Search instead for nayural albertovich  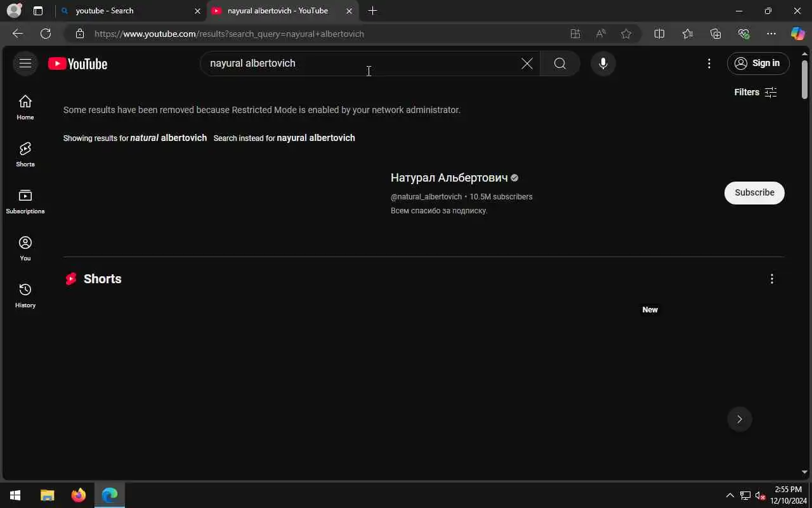(316, 138)
